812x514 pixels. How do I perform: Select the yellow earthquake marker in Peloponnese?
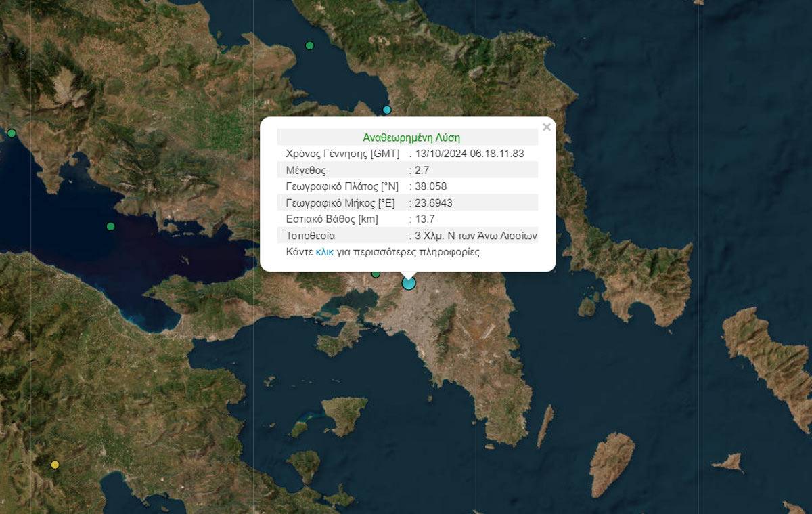55,465
